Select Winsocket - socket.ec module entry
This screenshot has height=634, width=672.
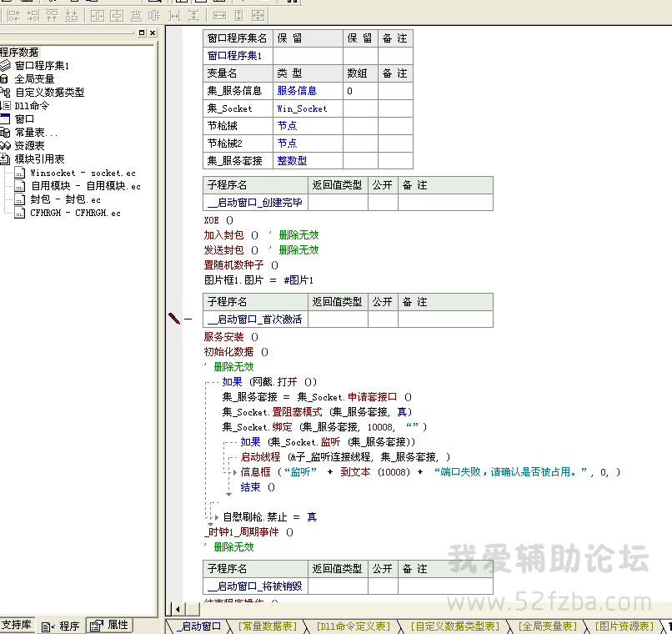(x=83, y=174)
